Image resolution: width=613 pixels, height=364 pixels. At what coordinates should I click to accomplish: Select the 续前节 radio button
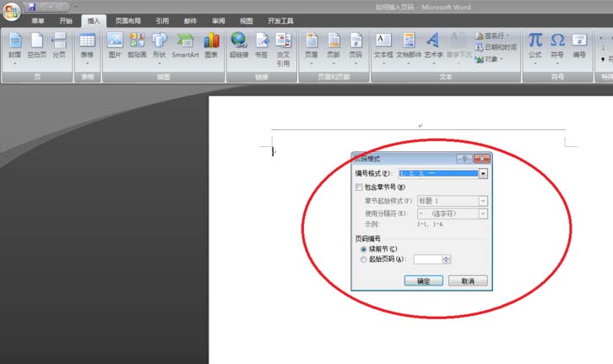click(x=364, y=249)
